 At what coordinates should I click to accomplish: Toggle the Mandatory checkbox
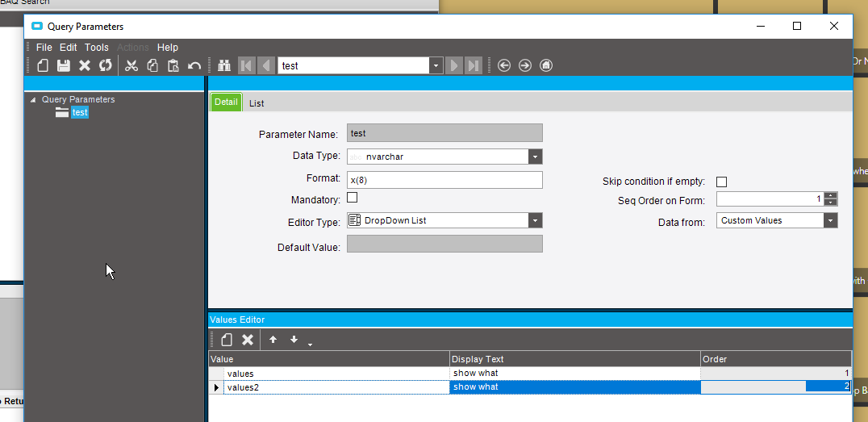coord(352,197)
